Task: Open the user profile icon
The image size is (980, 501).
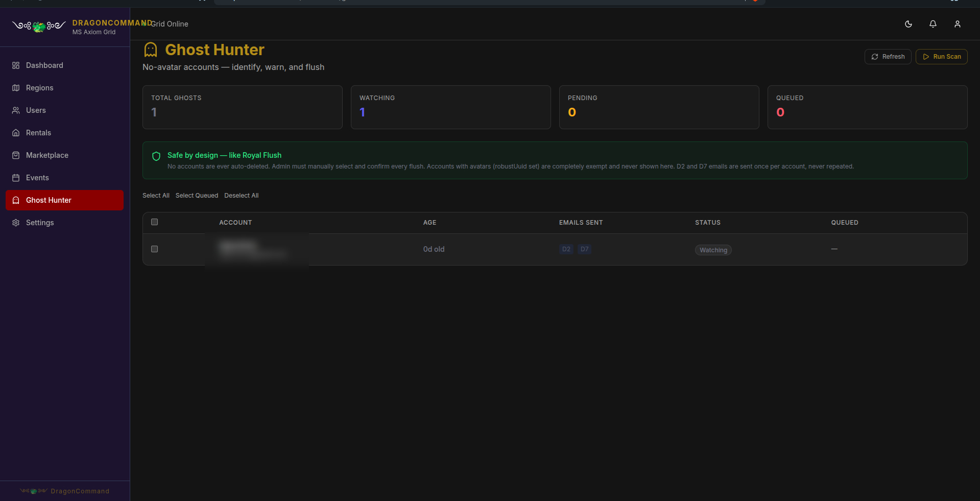Action: point(958,24)
